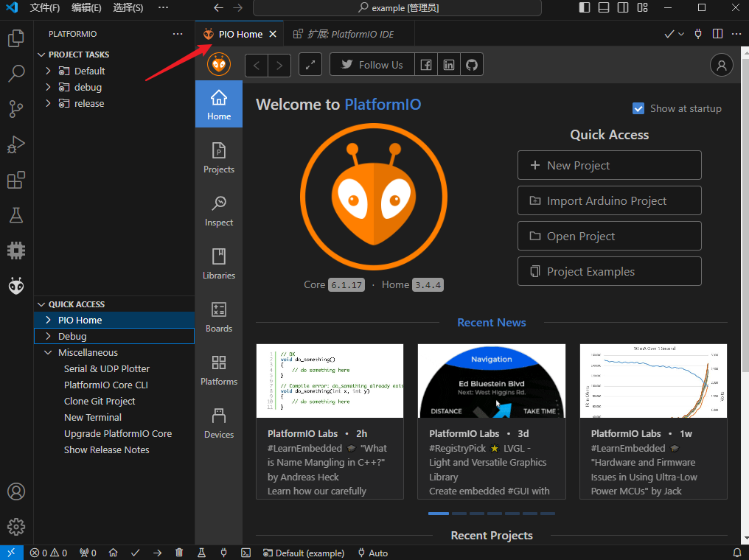
Task: Switch to PIO Home tab
Action: click(239, 34)
